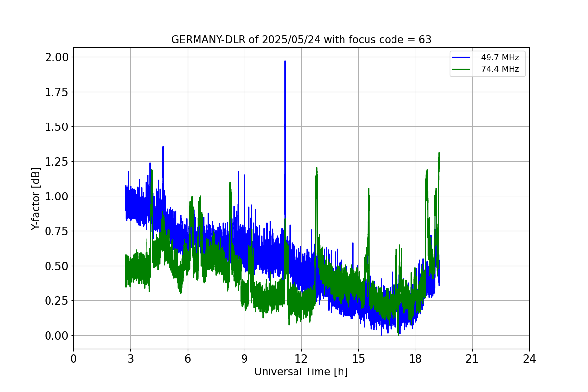Screen dimensions: 588x392
Task: Click the x-axis tick label "24"
Action: (529, 359)
